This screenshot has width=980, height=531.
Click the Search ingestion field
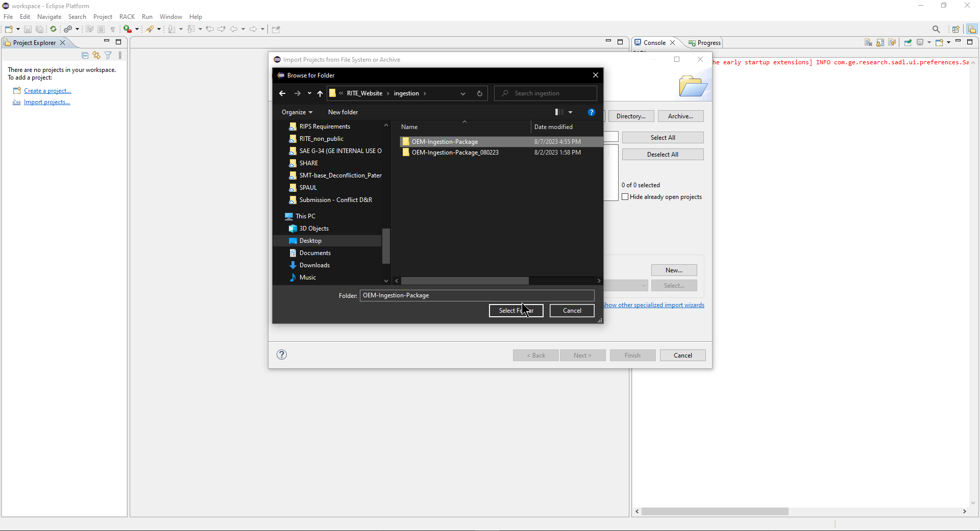tap(545, 93)
